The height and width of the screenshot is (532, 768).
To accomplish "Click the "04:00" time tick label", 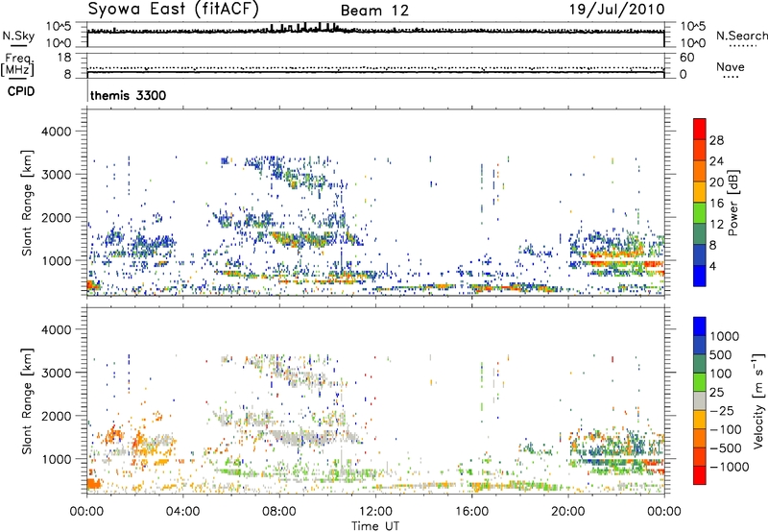I will 182,512.
